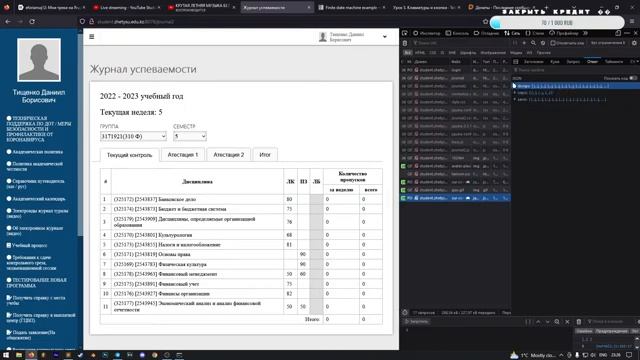Click the hamburger menu icon on the page
Image resolution: width=640 pixels, height=360 pixels.
[x=92, y=37]
